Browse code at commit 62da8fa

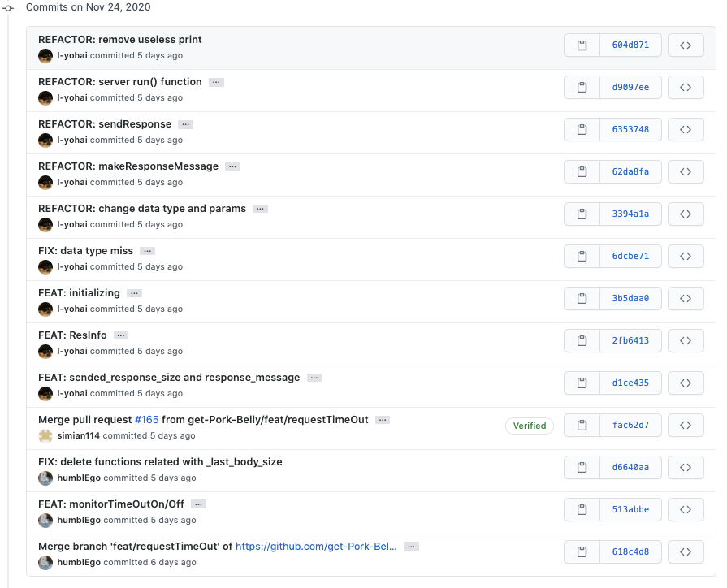coord(685,172)
